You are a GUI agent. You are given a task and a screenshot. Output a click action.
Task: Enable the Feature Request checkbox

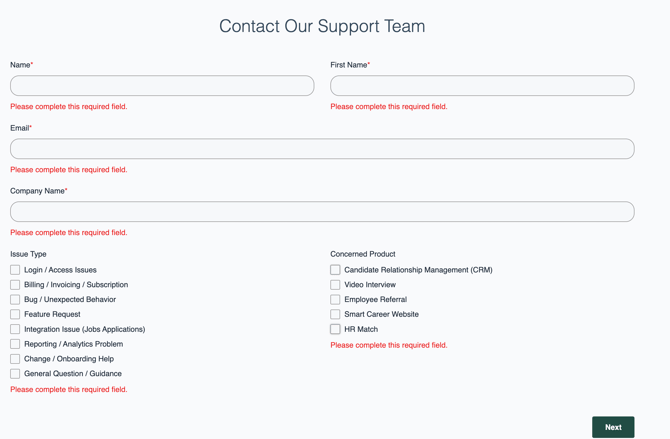15,314
